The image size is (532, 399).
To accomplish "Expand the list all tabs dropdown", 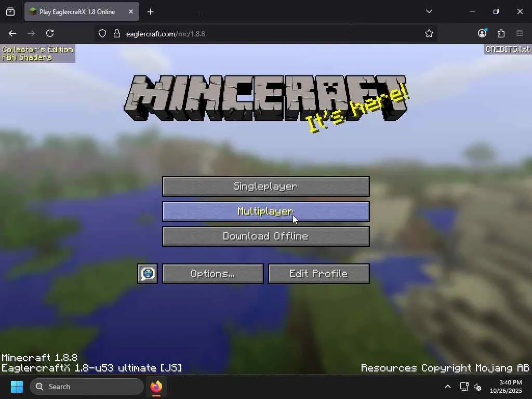I will 429,11.
